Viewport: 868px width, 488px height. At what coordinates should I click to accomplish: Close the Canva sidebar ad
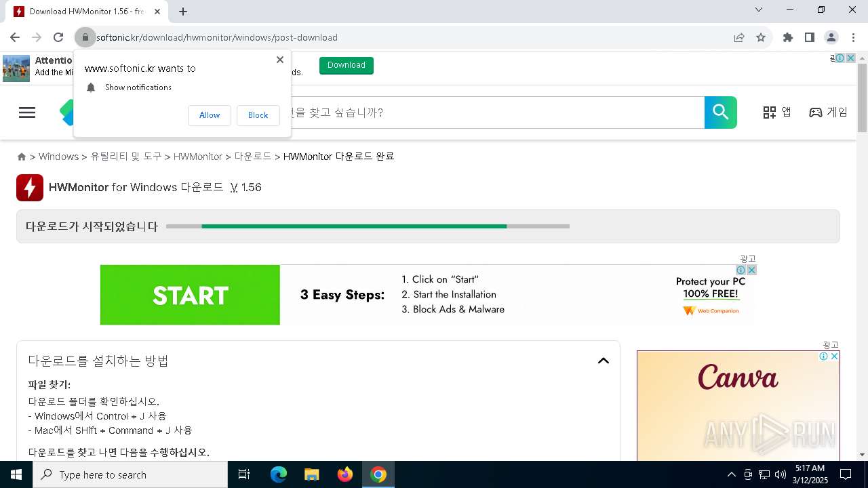tap(835, 357)
